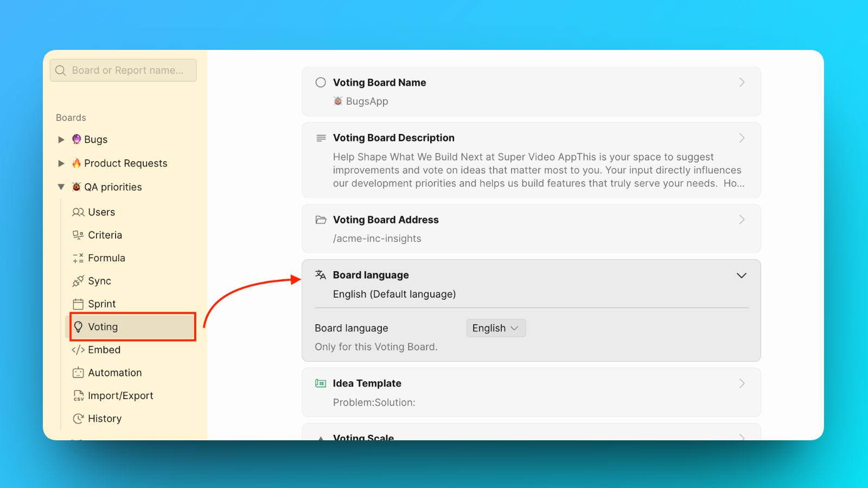Click the Sprint calendar icon
Screen dimensions: 868x488
[x=78, y=304]
